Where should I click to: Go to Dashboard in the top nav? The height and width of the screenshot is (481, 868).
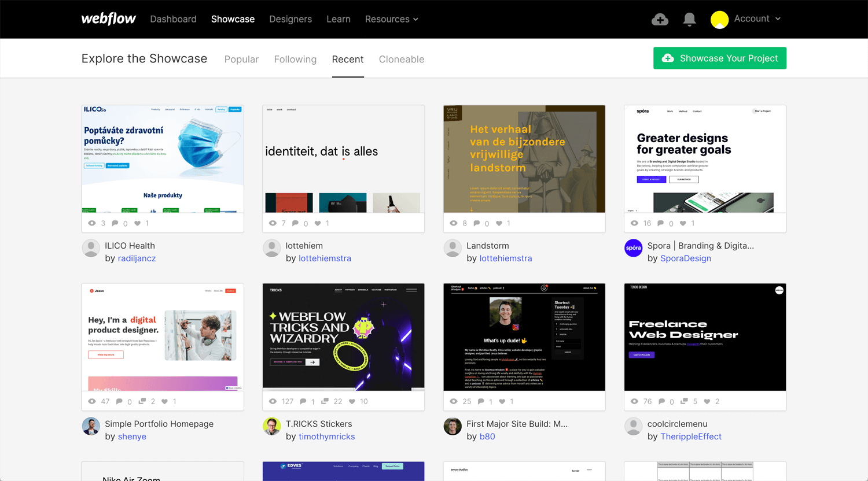pos(173,19)
